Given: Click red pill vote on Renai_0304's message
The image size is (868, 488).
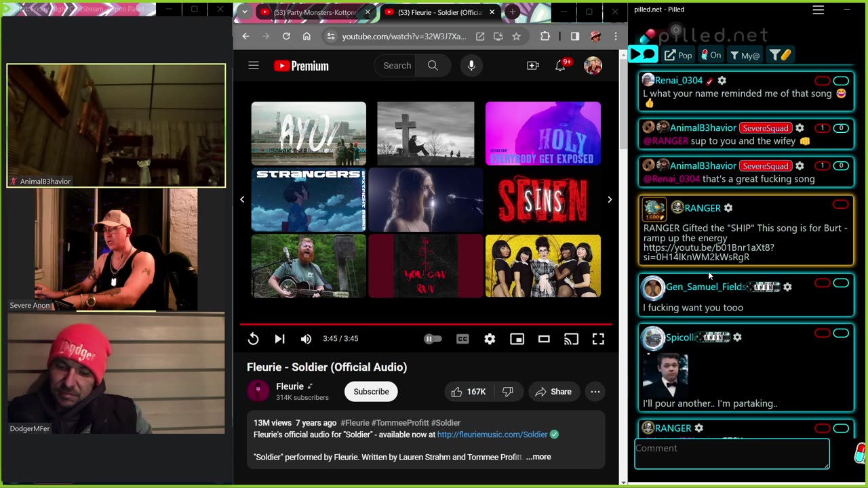Looking at the screenshot, I should click(x=823, y=81).
